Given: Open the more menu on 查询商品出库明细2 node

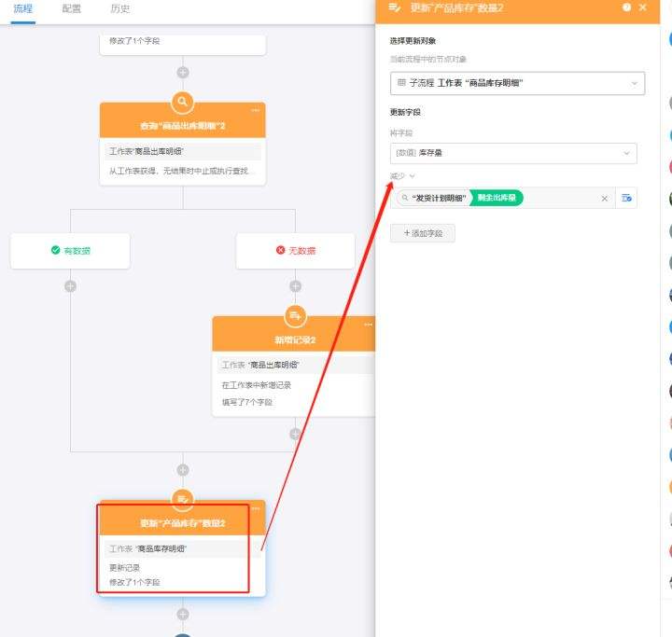Looking at the screenshot, I should point(256,111).
